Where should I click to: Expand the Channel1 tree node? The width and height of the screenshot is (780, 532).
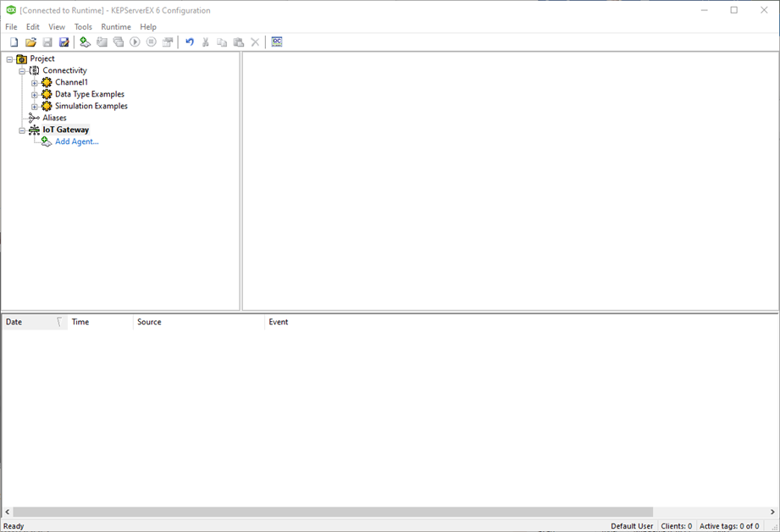(35, 83)
